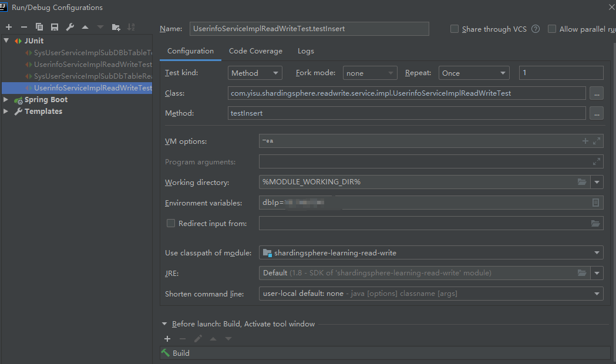Select SysUserServiceImplSubDbTableRe configuration
This screenshot has width=616, height=364.
coord(93,76)
